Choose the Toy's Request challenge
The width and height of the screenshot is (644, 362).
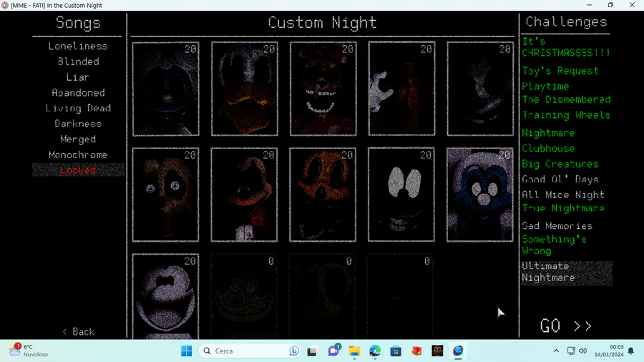pyautogui.click(x=560, y=71)
